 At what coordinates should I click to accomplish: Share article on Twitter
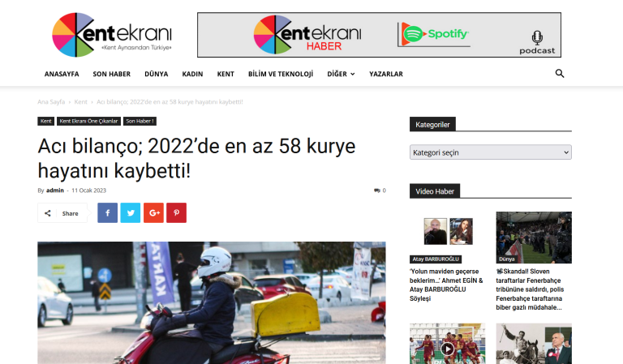[131, 212]
